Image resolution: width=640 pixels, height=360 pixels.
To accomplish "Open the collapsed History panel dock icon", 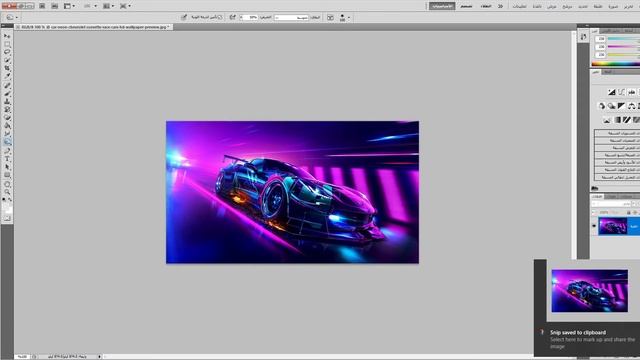I will tap(583, 37).
